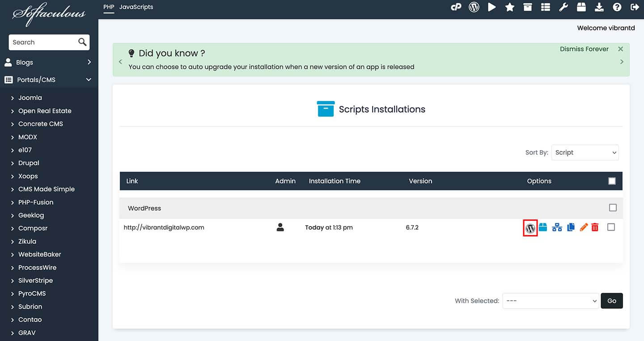
Task: Log in to WordPress admin icon in Options
Action: coord(530,228)
